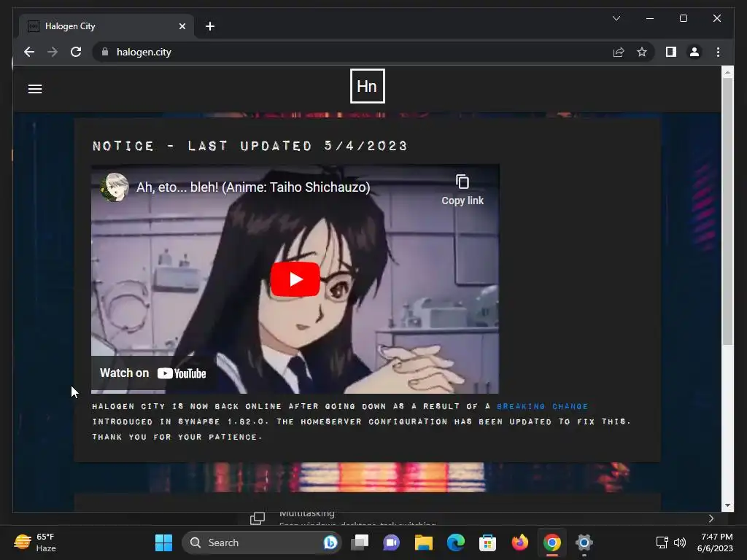Image resolution: width=747 pixels, height=560 pixels.
Task: Copy link of the YouTube video
Action: tap(462, 190)
